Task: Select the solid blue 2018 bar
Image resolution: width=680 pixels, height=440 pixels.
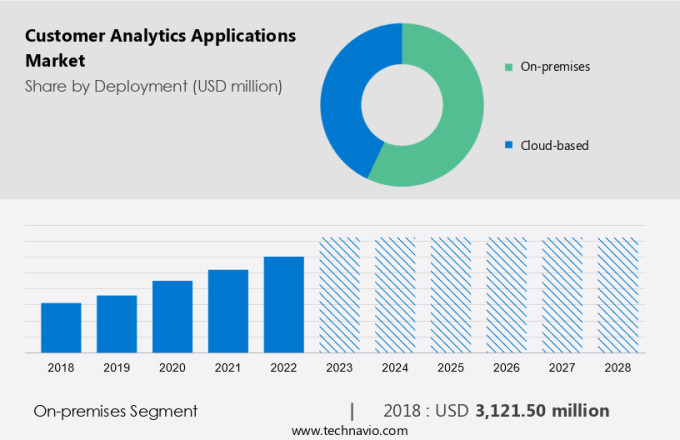Action: click(61, 328)
